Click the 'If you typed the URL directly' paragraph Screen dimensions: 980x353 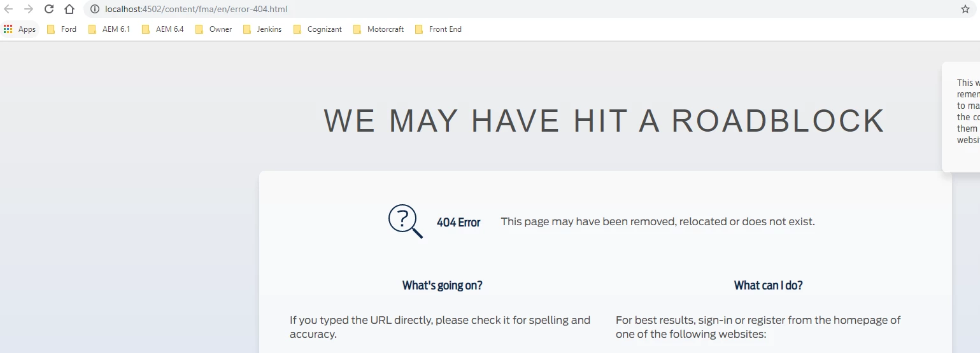click(x=440, y=327)
